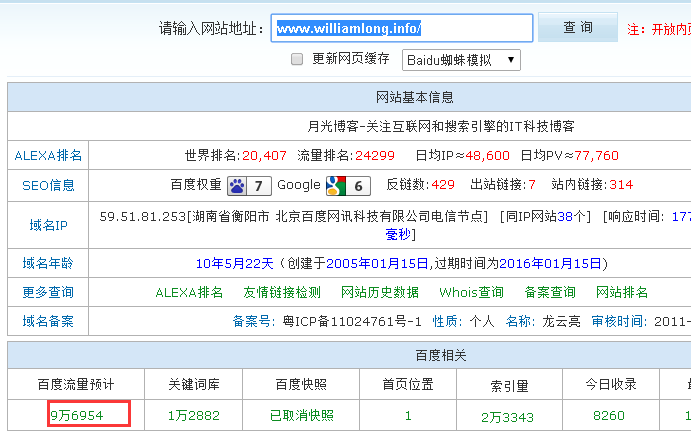This screenshot has width=691, height=436.
Task: Click daily IP value 48,600
Action: click(487, 156)
